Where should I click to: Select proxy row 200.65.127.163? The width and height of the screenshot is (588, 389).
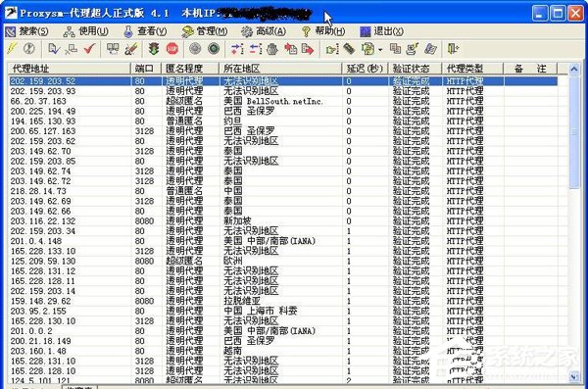[x=283, y=131]
